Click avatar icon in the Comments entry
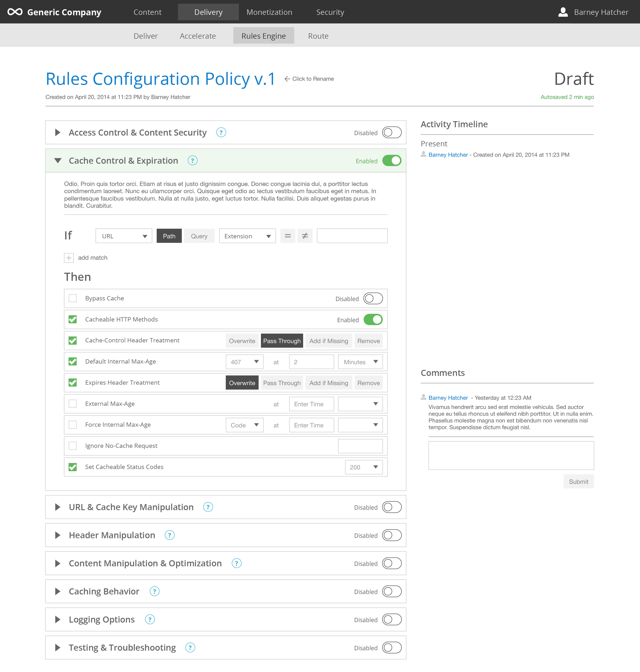 point(423,397)
